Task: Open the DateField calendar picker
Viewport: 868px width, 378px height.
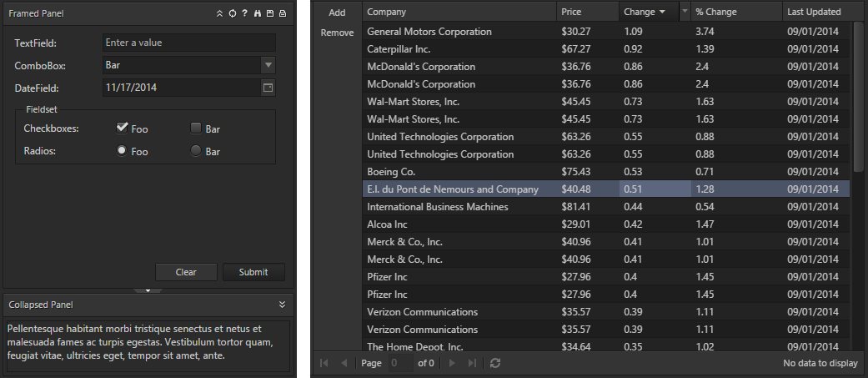Action: 268,88
